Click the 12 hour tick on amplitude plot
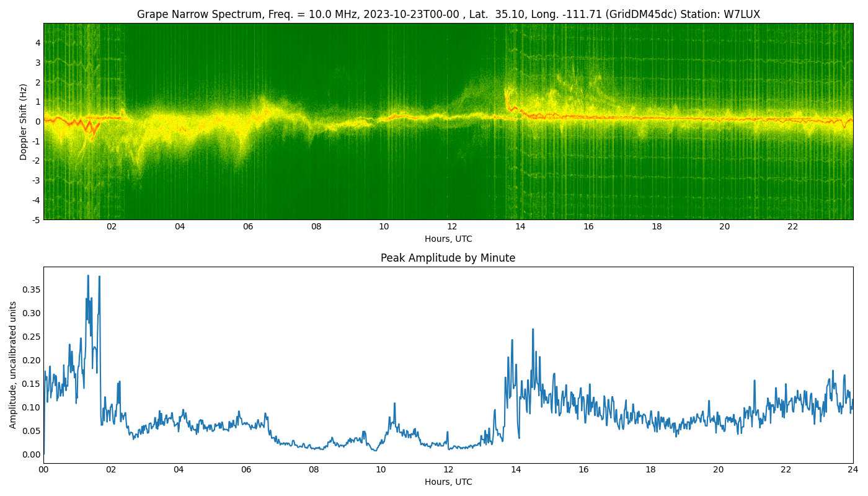The width and height of the screenshot is (868, 496). point(448,469)
